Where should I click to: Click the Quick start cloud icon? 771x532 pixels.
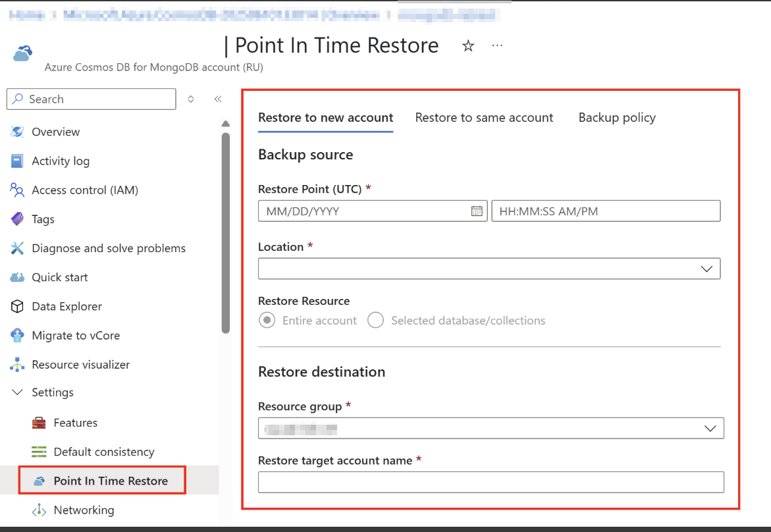(17, 277)
